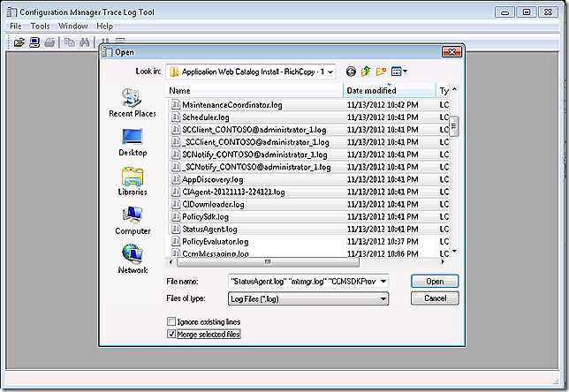Viewport: 569px width, 392px height.
Task: Select CcmMessaging.log file name
Action: coord(216,253)
